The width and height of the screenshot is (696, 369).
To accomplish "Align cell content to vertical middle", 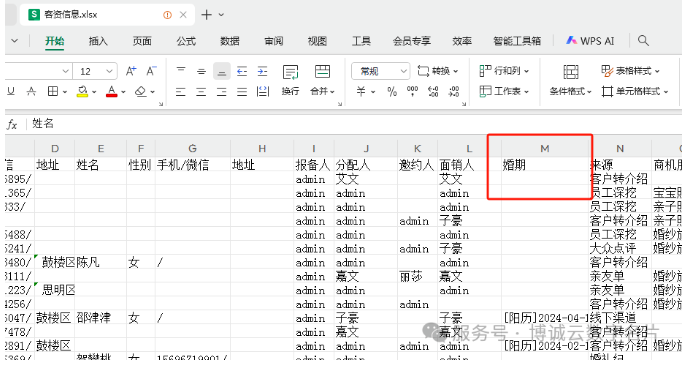I will [x=201, y=71].
